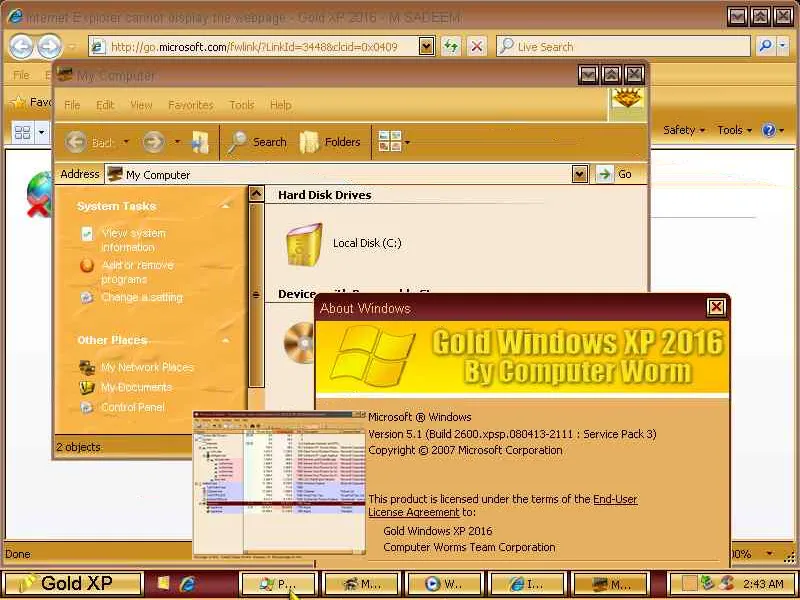Open My Network Places link
The width and height of the screenshot is (800, 600).
[x=147, y=367]
